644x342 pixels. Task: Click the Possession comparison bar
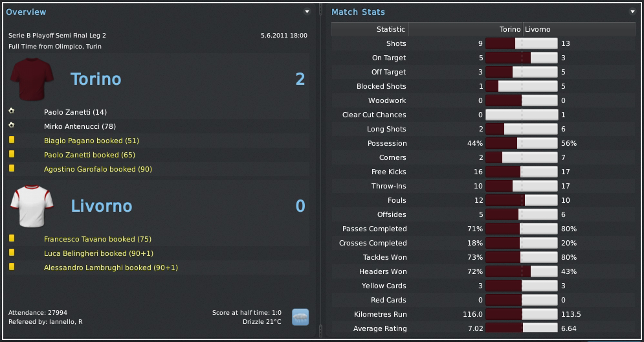[x=522, y=143]
